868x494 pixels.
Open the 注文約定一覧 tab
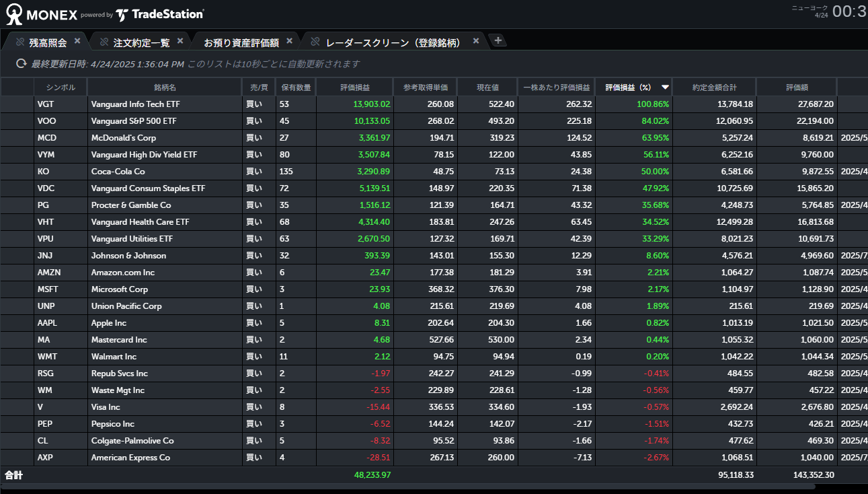(142, 42)
